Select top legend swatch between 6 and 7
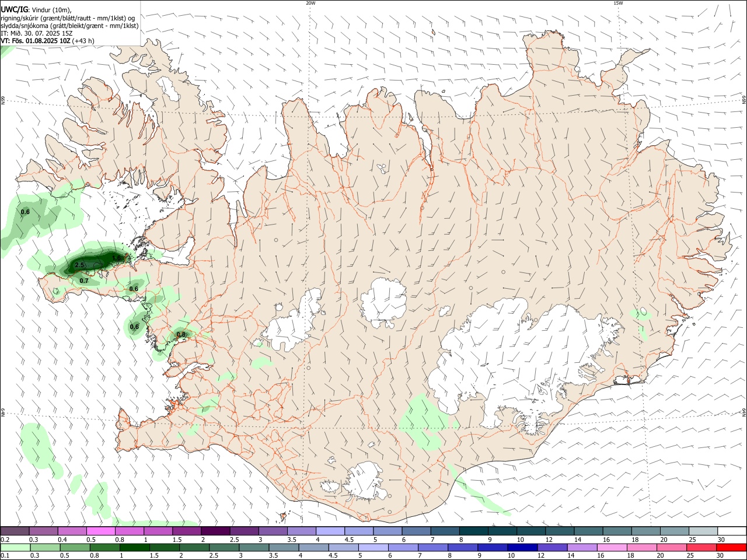This screenshot has height=560, width=747. (x=416, y=531)
